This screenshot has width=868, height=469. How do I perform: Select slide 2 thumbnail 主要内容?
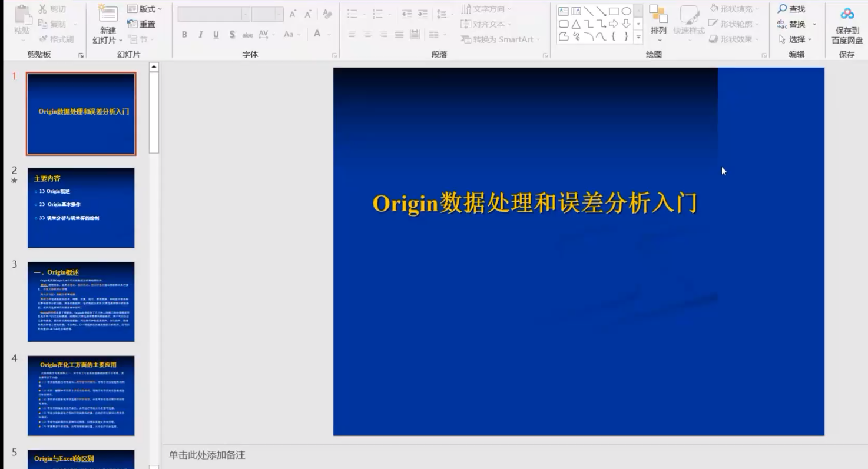(x=81, y=208)
